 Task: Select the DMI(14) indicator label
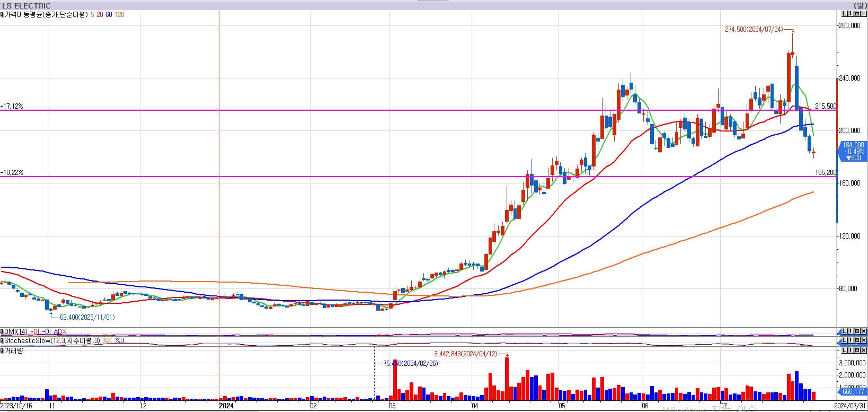[x=16, y=331]
